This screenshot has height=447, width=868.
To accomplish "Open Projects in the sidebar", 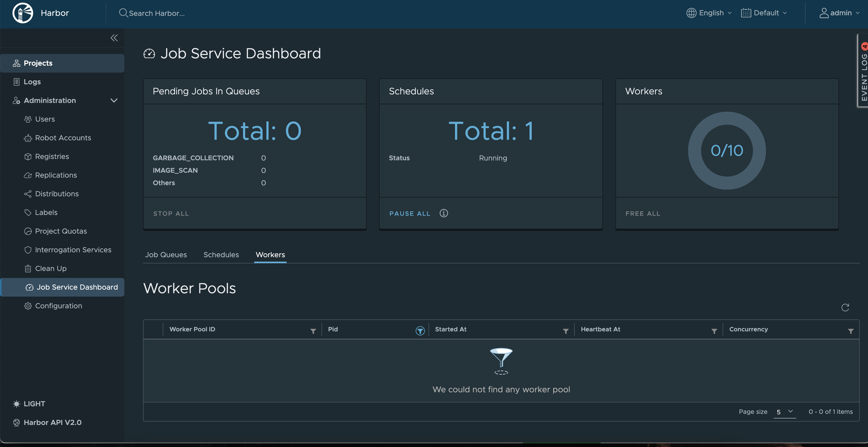I will [x=62, y=63].
